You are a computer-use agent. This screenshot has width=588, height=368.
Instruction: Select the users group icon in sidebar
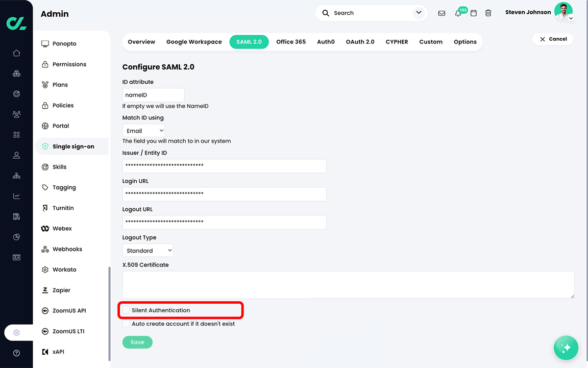[16, 114]
